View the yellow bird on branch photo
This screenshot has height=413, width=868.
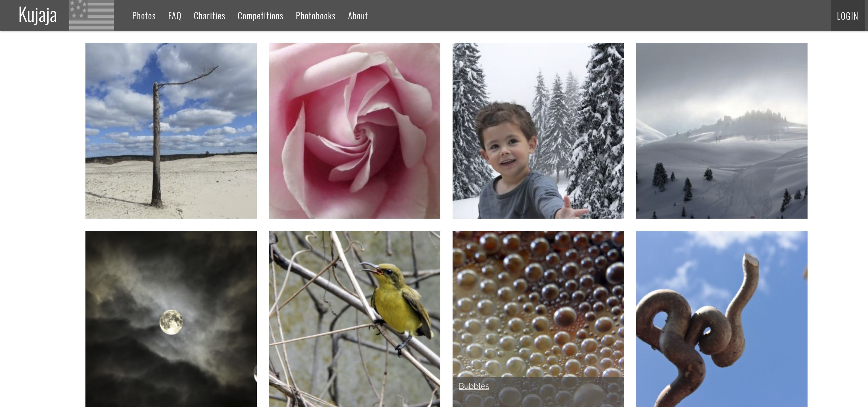click(354, 319)
